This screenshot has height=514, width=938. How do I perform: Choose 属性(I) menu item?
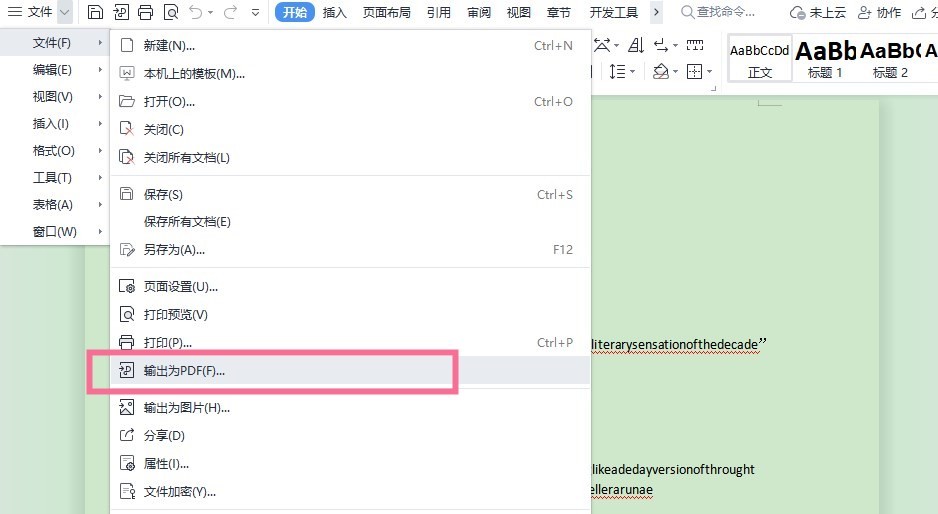click(x=351, y=464)
